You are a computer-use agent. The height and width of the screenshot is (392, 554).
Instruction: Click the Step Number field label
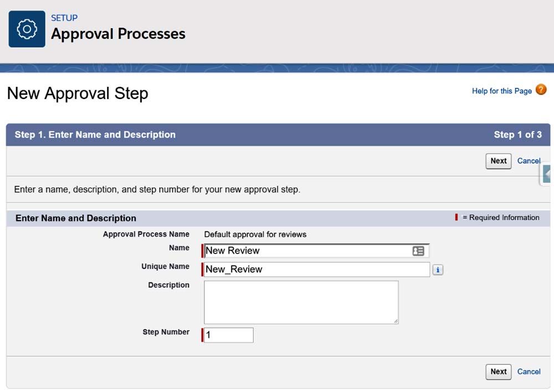pos(166,332)
